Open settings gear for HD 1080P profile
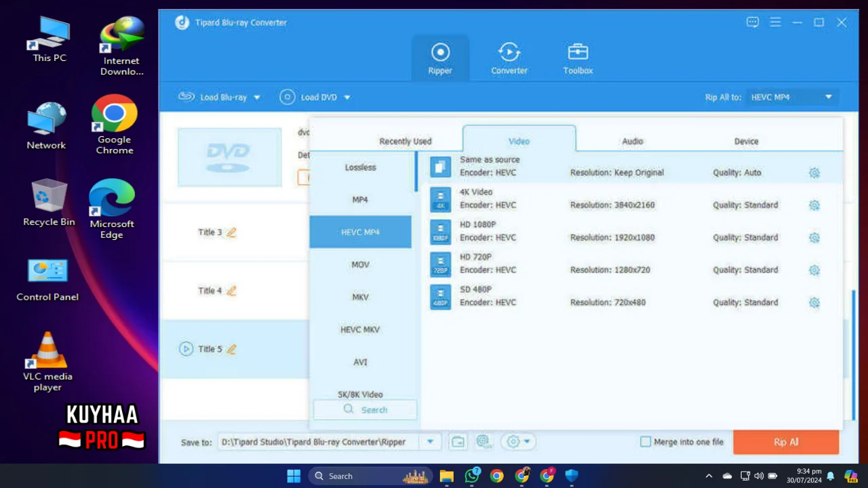 point(814,238)
